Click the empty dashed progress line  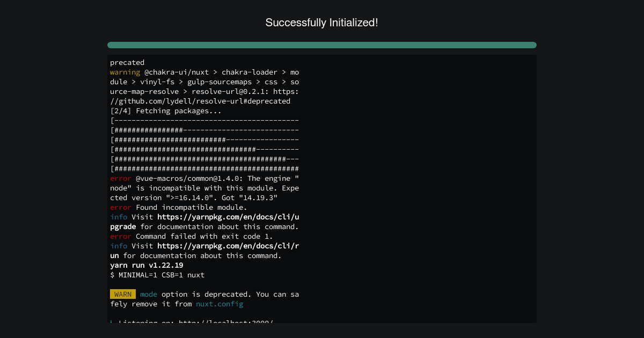coord(204,120)
